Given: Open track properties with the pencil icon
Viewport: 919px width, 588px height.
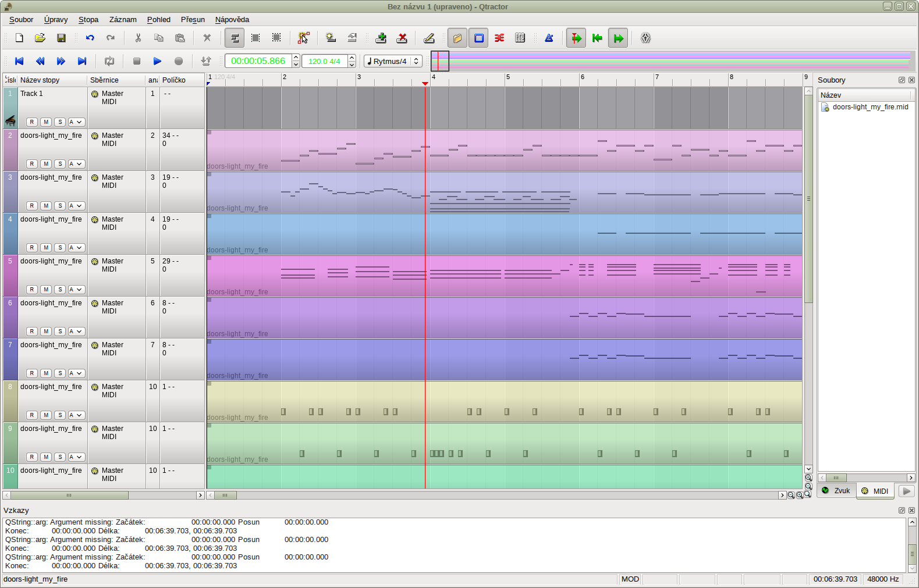Looking at the screenshot, I should pos(429,38).
